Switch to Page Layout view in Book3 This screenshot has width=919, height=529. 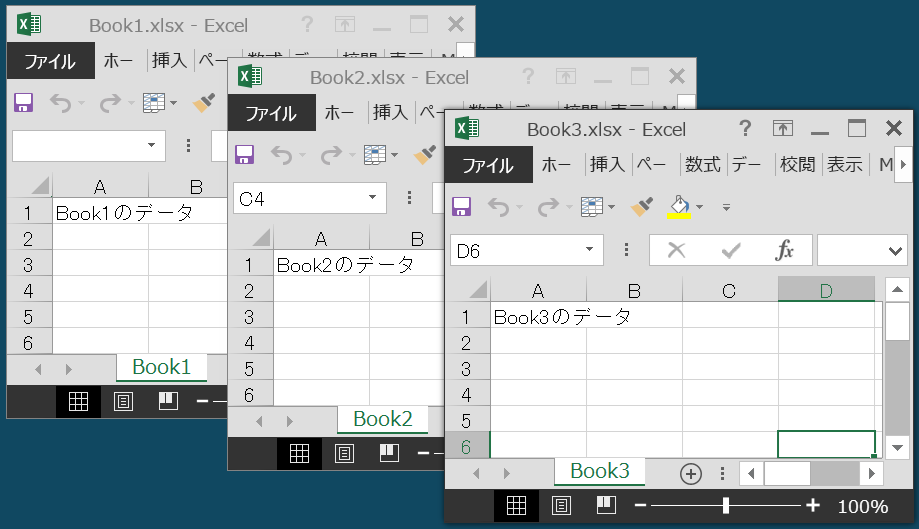click(561, 505)
